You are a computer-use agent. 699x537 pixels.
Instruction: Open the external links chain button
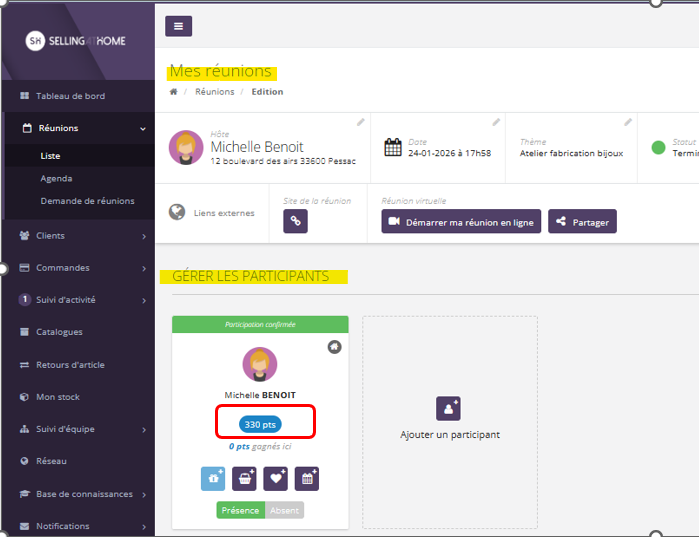click(x=295, y=221)
